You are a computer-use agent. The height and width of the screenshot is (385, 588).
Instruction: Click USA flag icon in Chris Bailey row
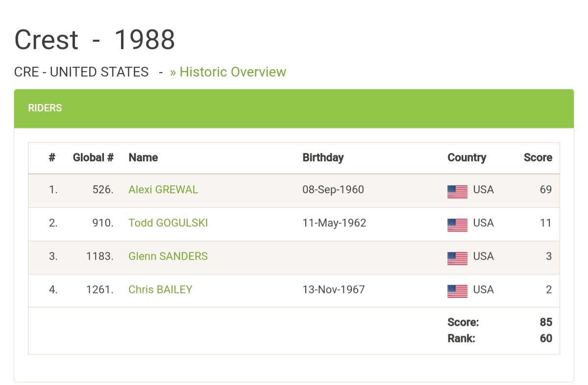457,291
